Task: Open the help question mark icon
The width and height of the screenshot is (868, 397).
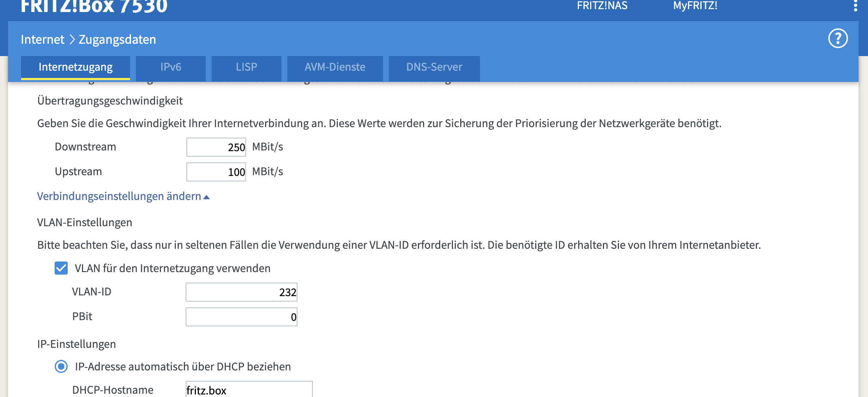Action: pos(838,39)
